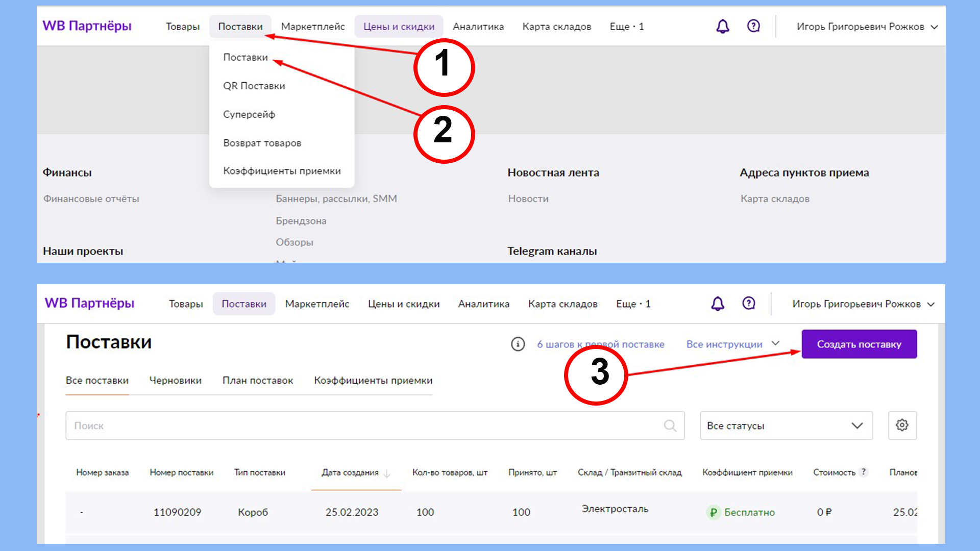
Task: Open the Все статусы dropdown
Action: coord(786,425)
